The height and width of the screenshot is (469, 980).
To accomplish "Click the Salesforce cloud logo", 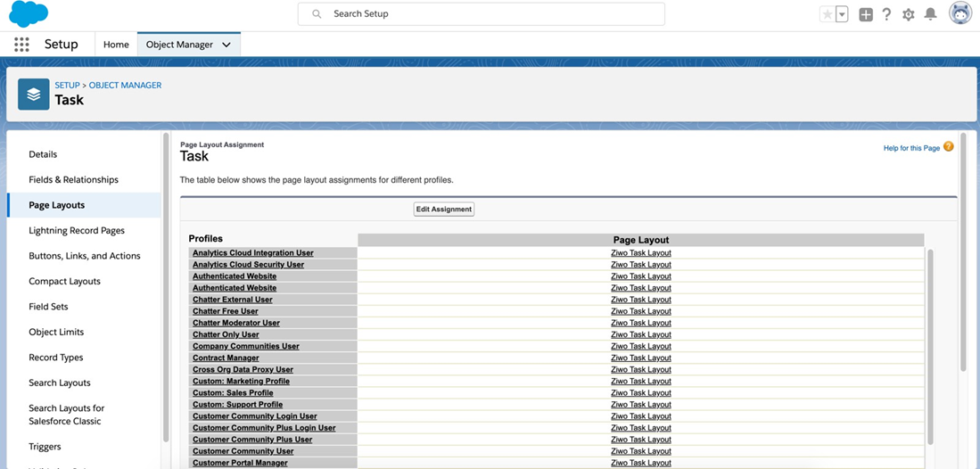I will (x=29, y=13).
